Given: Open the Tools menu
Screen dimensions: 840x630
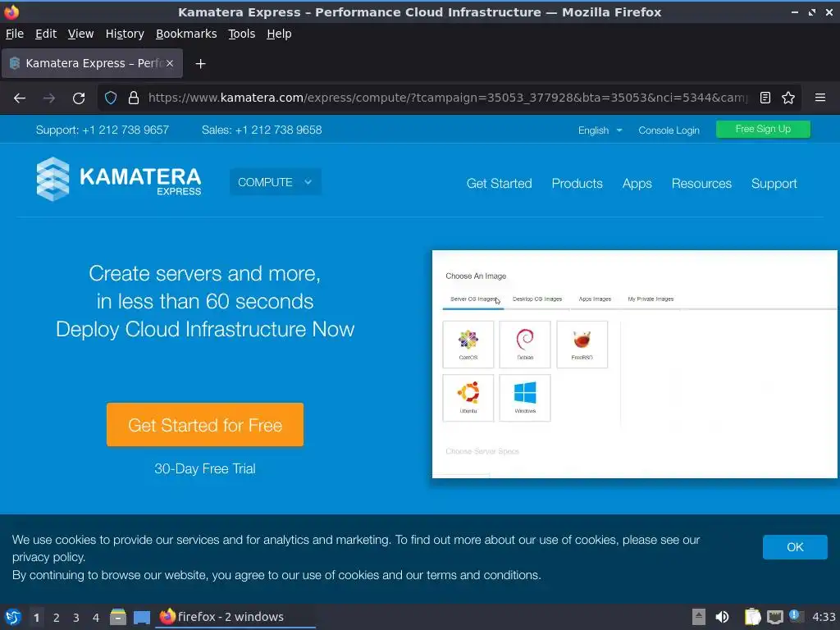Looking at the screenshot, I should pyautogui.click(x=242, y=34).
